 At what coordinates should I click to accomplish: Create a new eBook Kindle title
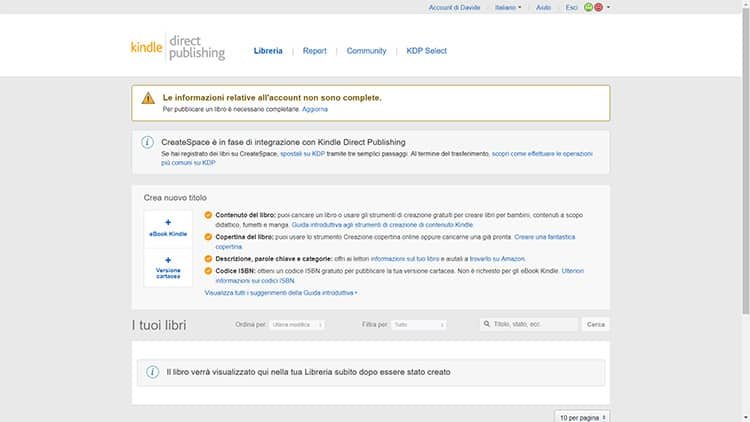pos(168,229)
